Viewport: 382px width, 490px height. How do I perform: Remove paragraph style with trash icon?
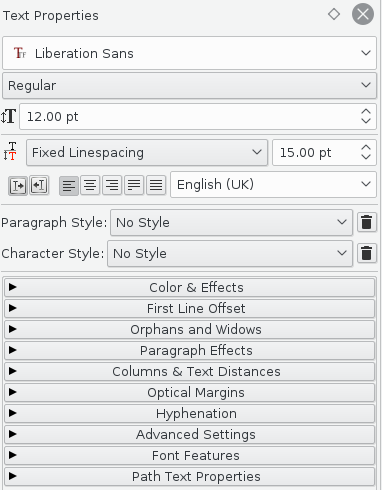(x=367, y=222)
